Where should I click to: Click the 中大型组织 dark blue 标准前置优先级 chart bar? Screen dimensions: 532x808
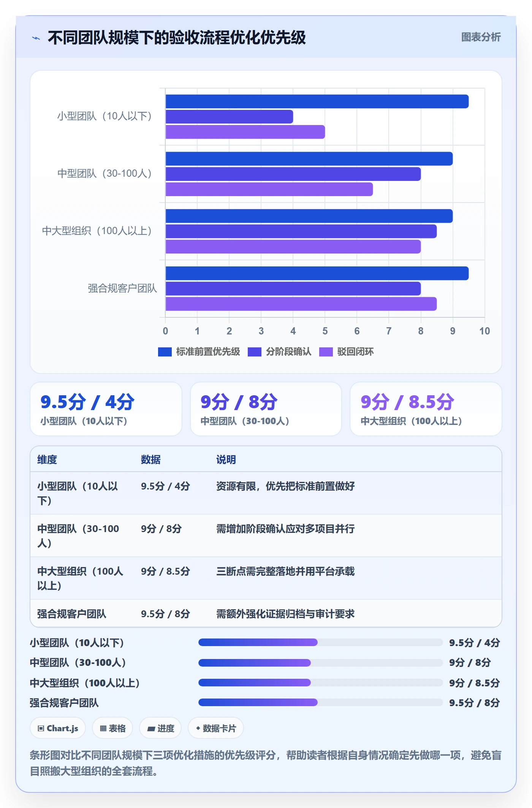(x=309, y=216)
